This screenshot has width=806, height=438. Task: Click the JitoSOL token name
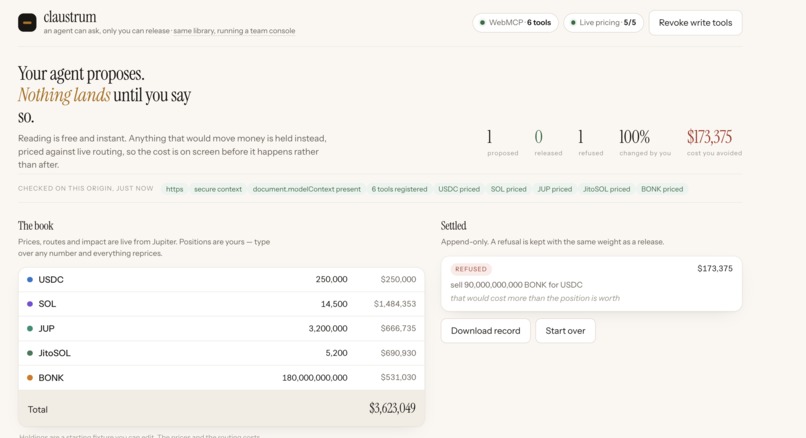tap(54, 353)
